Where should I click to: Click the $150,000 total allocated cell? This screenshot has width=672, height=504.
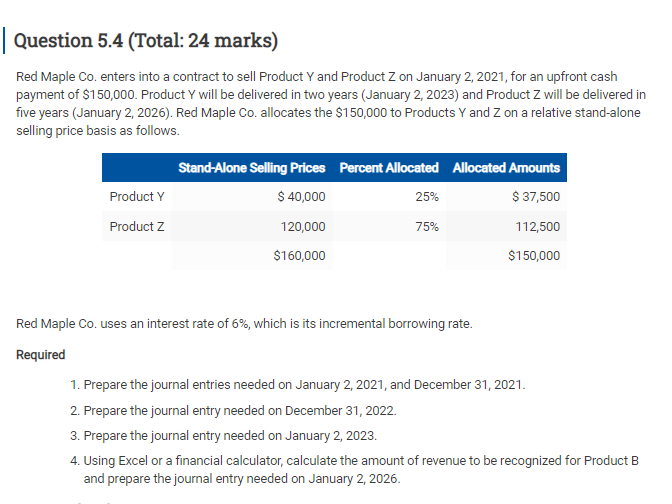(533, 256)
